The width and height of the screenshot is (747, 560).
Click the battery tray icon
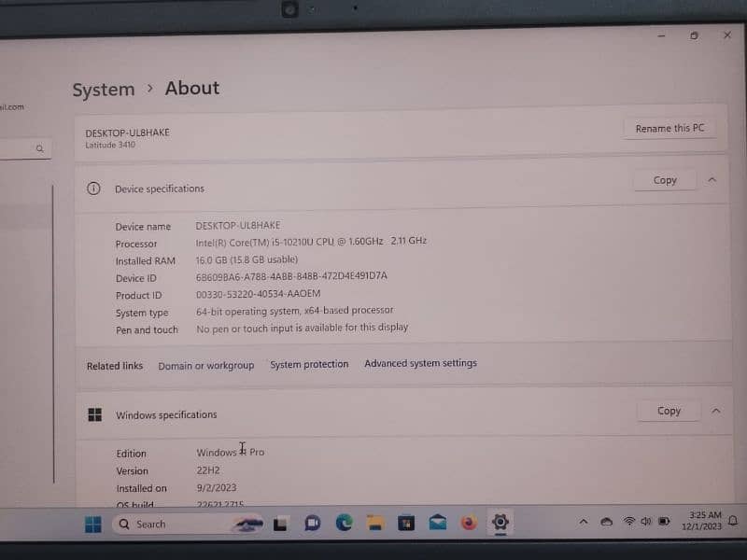[x=664, y=521]
